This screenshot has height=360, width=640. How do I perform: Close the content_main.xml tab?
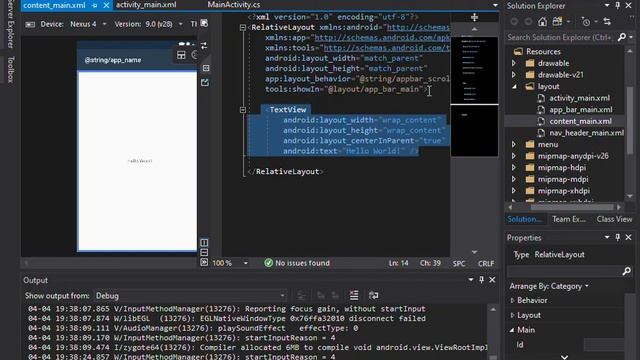(x=106, y=5)
